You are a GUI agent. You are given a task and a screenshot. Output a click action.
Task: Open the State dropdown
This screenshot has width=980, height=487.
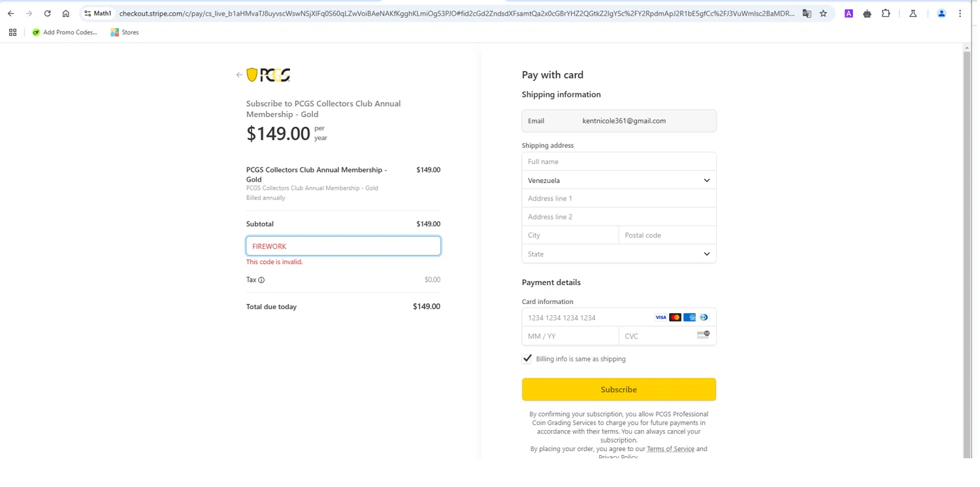(x=619, y=254)
